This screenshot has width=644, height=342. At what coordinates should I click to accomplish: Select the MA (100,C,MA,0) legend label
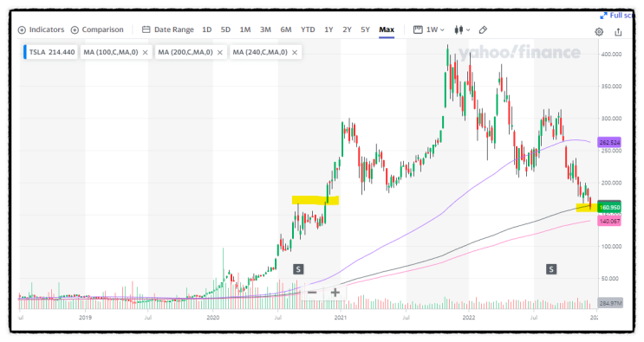[x=111, y=52]
